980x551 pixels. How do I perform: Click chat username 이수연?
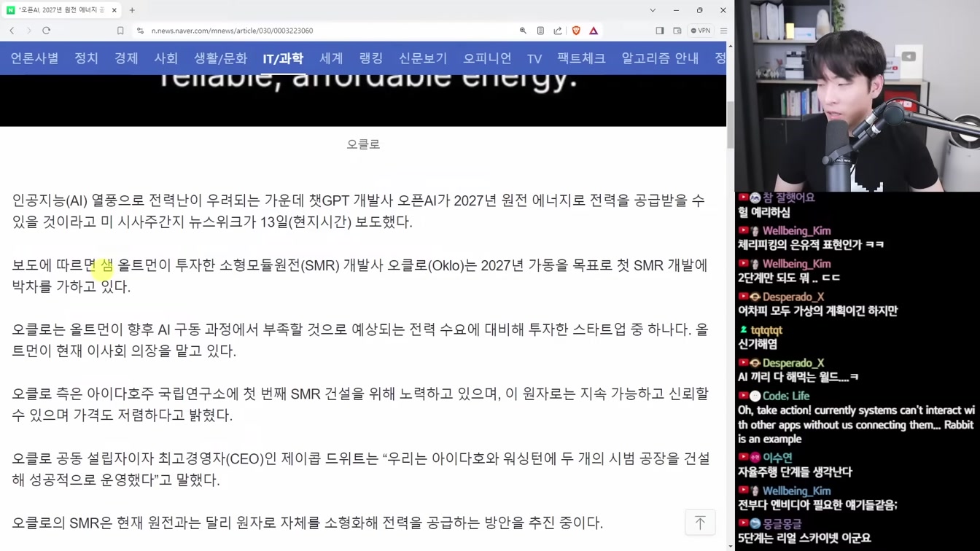[x=777, y=458]
